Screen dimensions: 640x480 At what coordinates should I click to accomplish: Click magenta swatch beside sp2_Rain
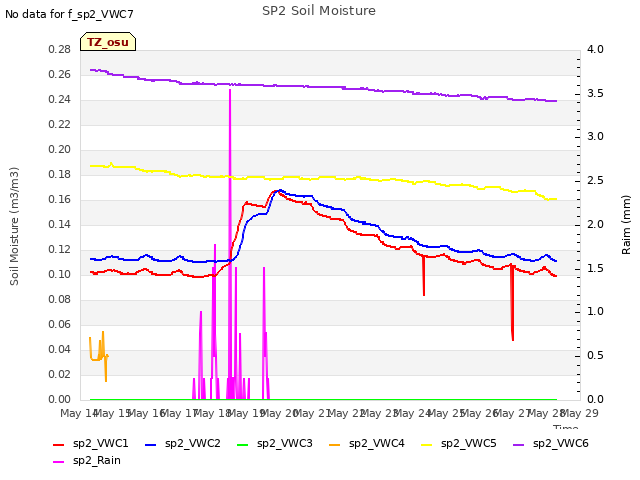point(59,462)
